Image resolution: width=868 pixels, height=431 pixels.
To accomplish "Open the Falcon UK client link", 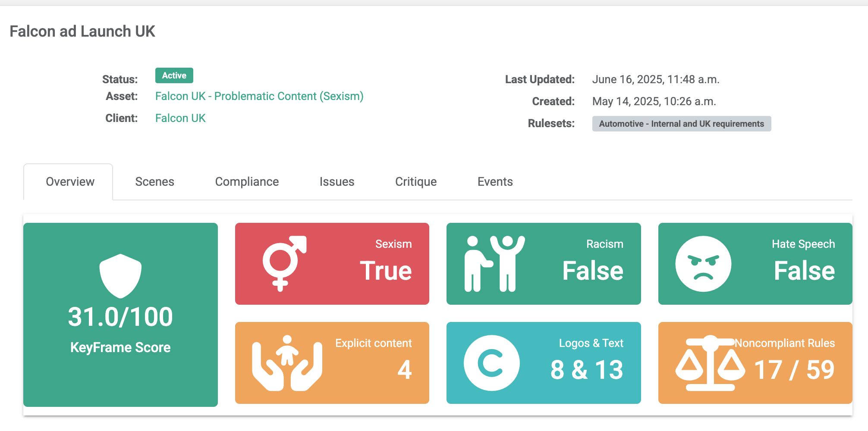I will pyautogui.click(x=180, y=118).
